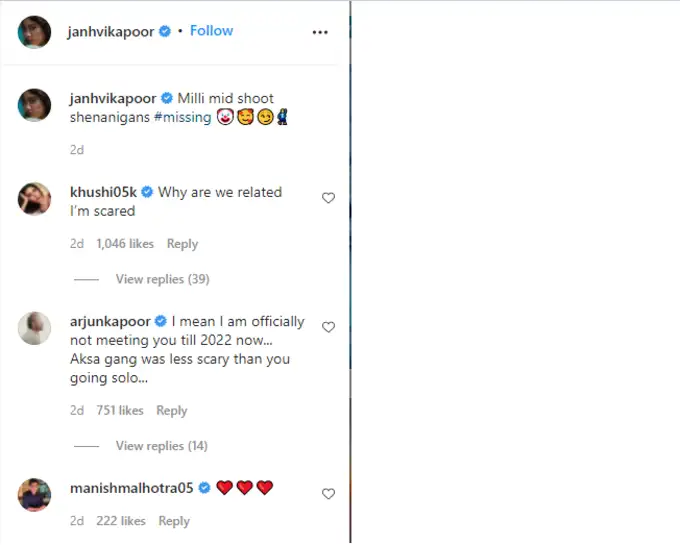Like arjunkapoor's comment with the heart
Screen dimensions: 680x545
328,327
